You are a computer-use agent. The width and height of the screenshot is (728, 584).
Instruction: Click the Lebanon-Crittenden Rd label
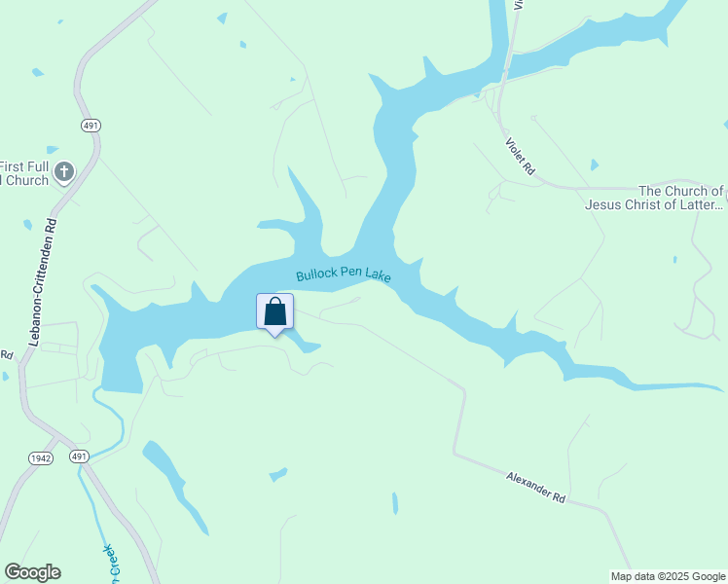coord(43,282)
